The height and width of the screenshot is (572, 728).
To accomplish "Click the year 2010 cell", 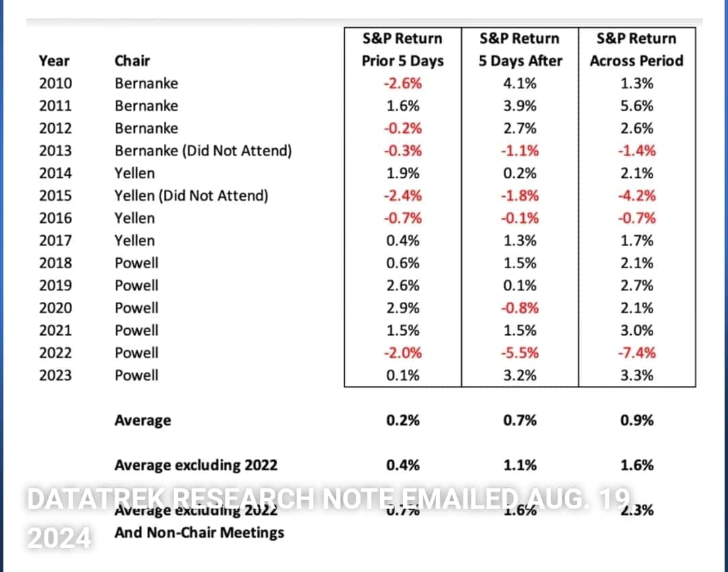I will pos(55,84).
